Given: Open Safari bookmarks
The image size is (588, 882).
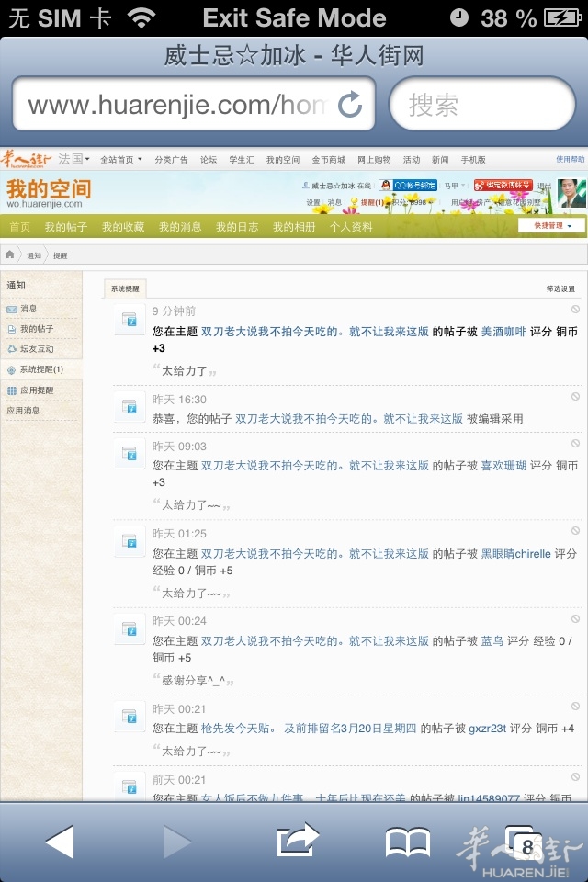Looking at the screenshot, I should (x=407, y=841).
